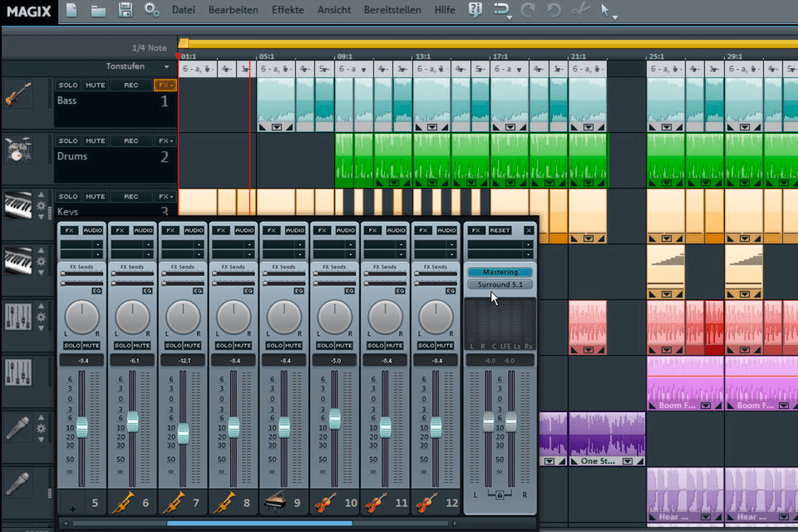Click the violin icon on channel 11
The width and height of the screenshot is (798, 532).
(x=376, y=502)
